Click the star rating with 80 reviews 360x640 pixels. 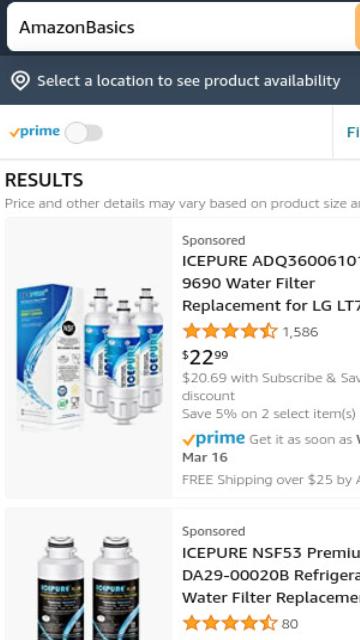coord(230,623)
